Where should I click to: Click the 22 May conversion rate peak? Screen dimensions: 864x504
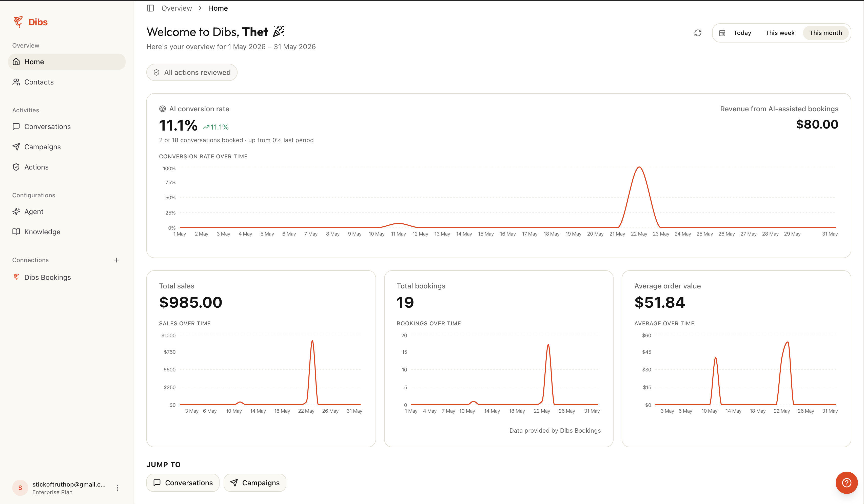point(639,167)
